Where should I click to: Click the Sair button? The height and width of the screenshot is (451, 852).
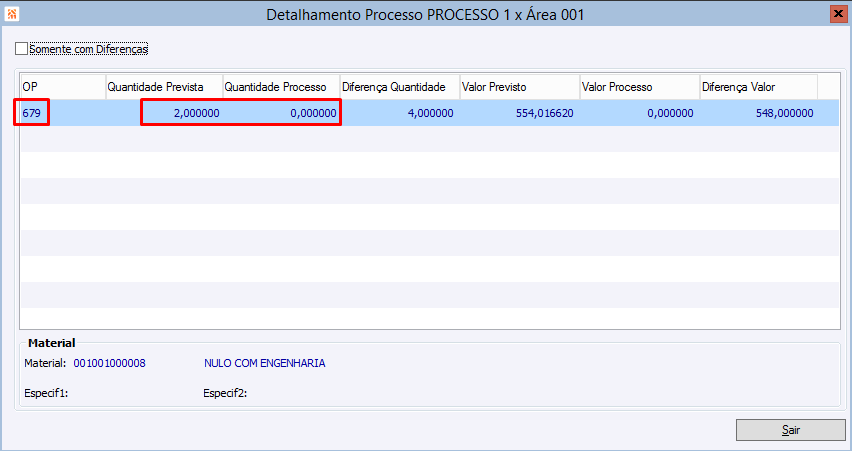tap(791, 430)
